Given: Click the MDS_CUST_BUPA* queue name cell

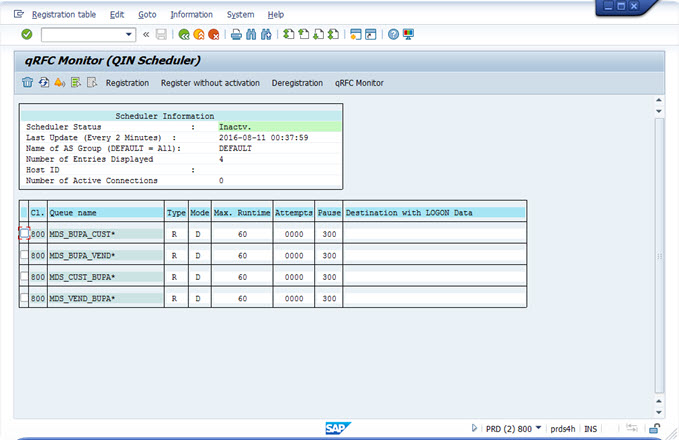Looking at the screenshot, I should click(106, 277).
